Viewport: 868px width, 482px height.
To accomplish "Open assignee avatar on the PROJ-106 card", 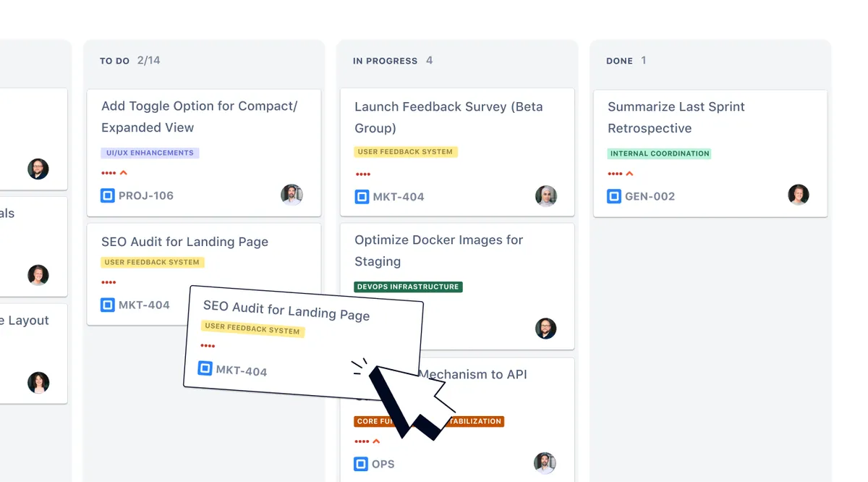I will pos(292,195).
